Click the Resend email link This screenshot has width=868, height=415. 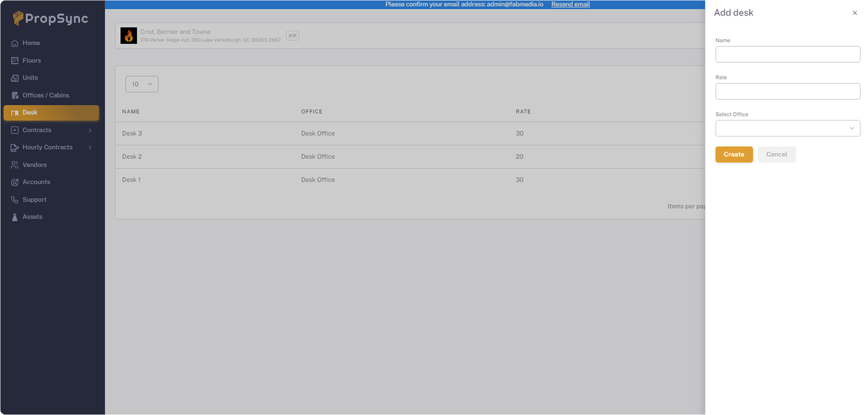[x=570, y=4]
